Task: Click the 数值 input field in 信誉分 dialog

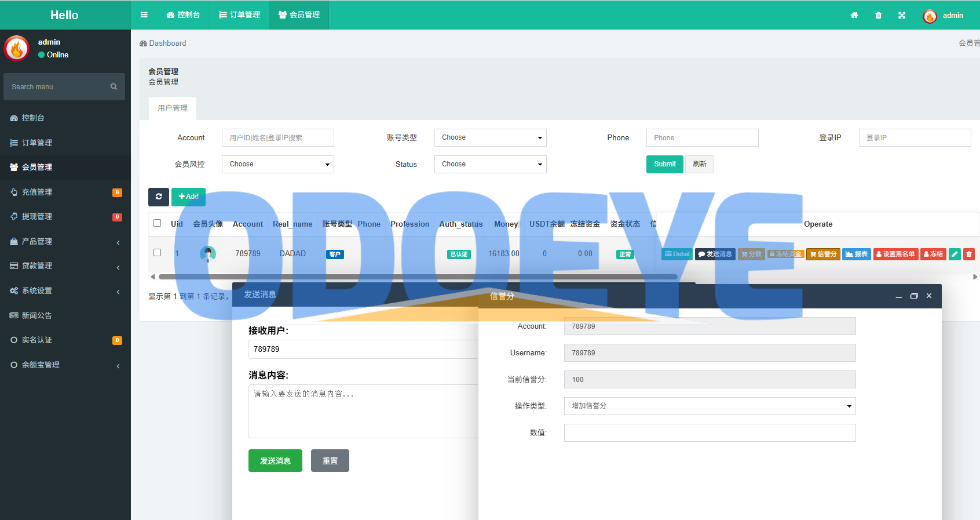Action: pos(710,432)
